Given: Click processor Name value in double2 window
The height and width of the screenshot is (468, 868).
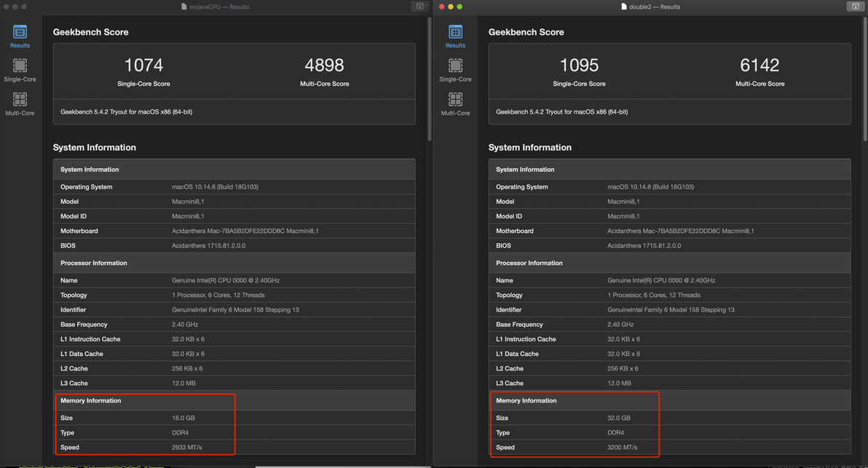Looking at the screenshot, I should click(x=661, y=280).
